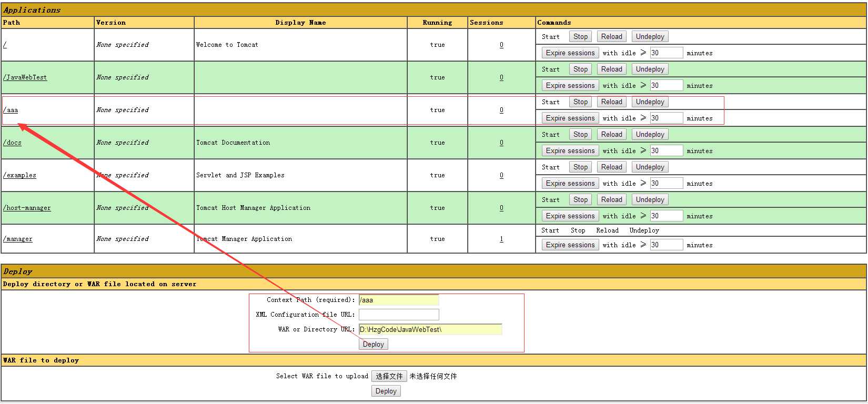The width and height of the screenshot is (868, 404).
Task: Reload the Welcome to Tomcat application
Action: (611, 36)
